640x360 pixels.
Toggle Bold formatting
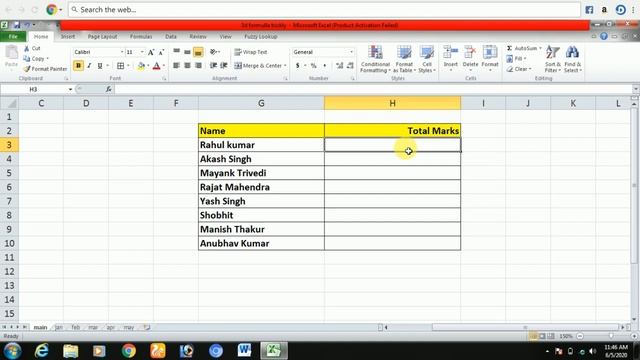point(78,66)
